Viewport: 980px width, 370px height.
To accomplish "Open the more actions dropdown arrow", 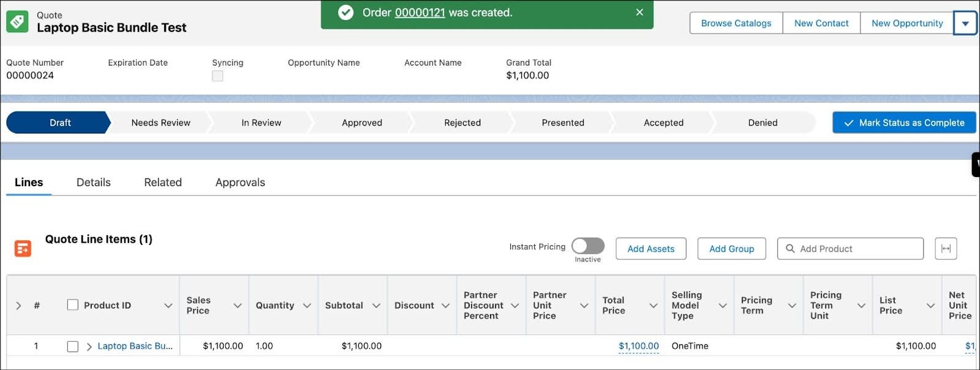I will click(965, 24).
